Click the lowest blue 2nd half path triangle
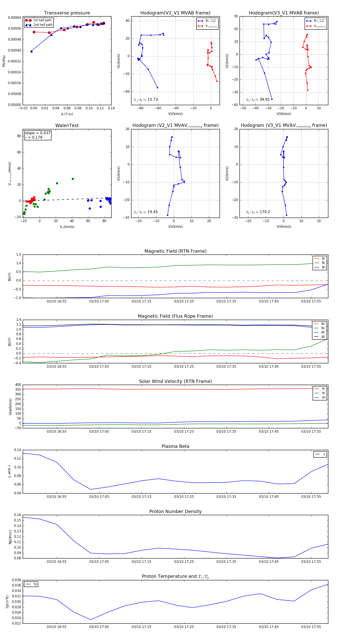This screenshot has width=351, height=644. (x=31, y=51)
